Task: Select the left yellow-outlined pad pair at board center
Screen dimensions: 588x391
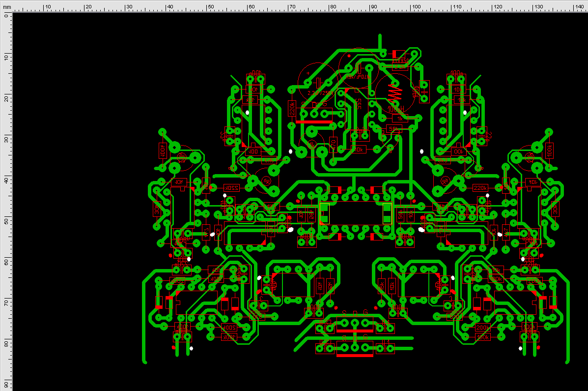Action: pyautogui.click(x=324, y=213)
